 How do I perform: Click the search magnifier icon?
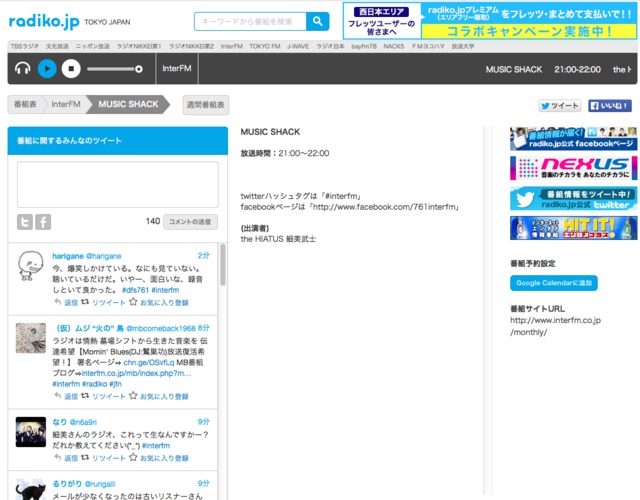coord(317,21)
